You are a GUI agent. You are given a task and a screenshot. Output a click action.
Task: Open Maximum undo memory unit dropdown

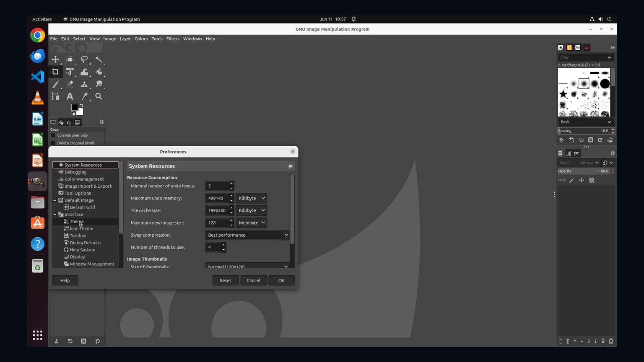(252, 198)
